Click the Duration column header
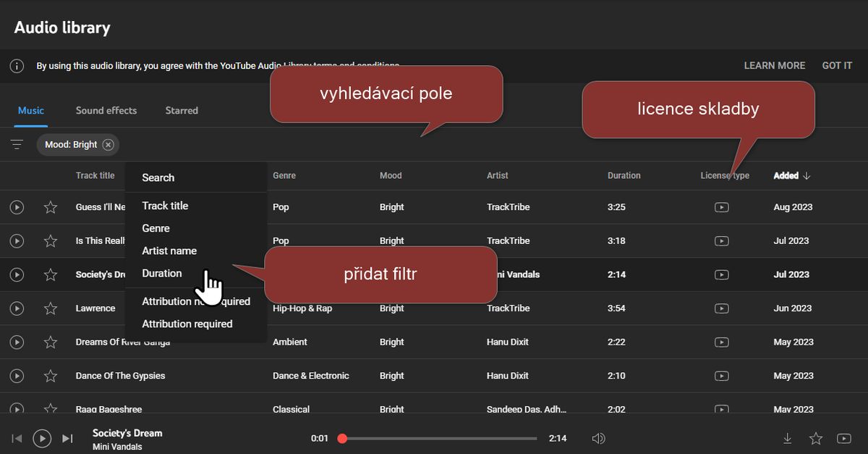This screenshot has width=868, height=454. pos(624,175)
